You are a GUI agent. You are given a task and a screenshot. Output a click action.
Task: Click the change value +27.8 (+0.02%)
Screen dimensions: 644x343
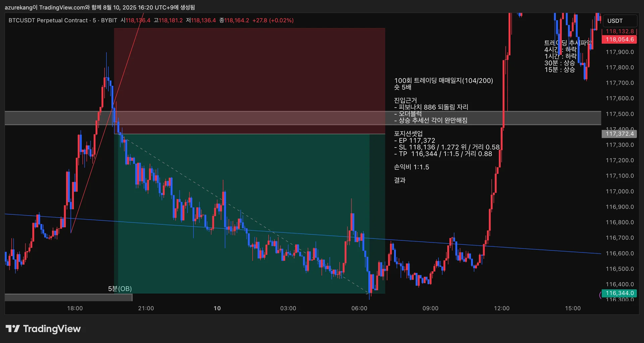[x=273, y=20]
